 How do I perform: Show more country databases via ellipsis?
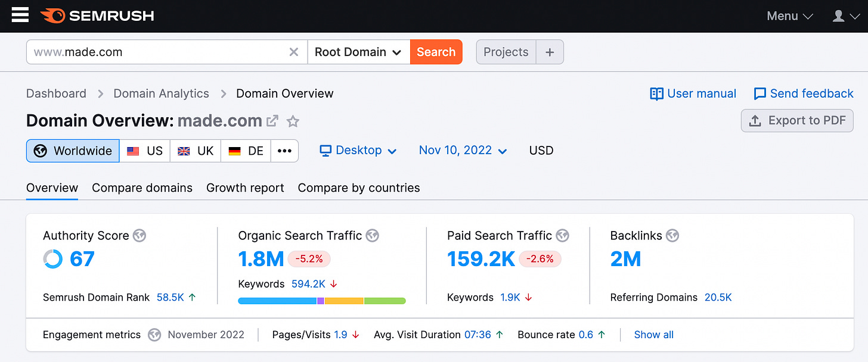pyautogui.click(x=284, y=151)
